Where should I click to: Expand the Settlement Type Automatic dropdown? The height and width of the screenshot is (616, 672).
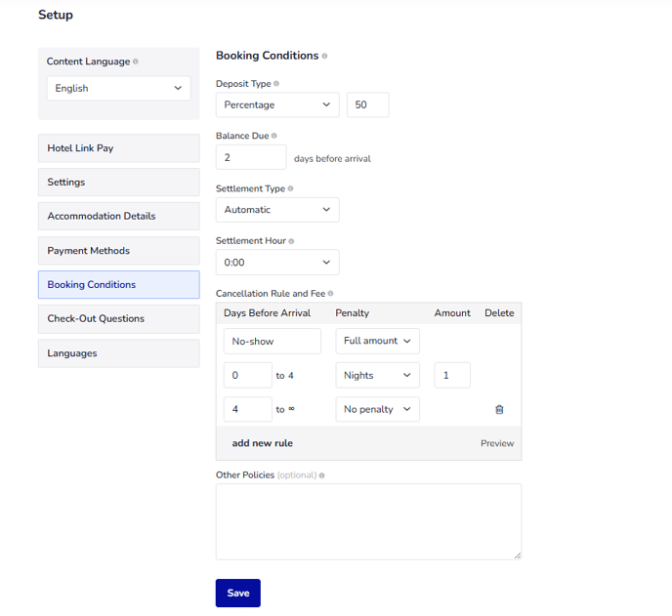(277, 210)
